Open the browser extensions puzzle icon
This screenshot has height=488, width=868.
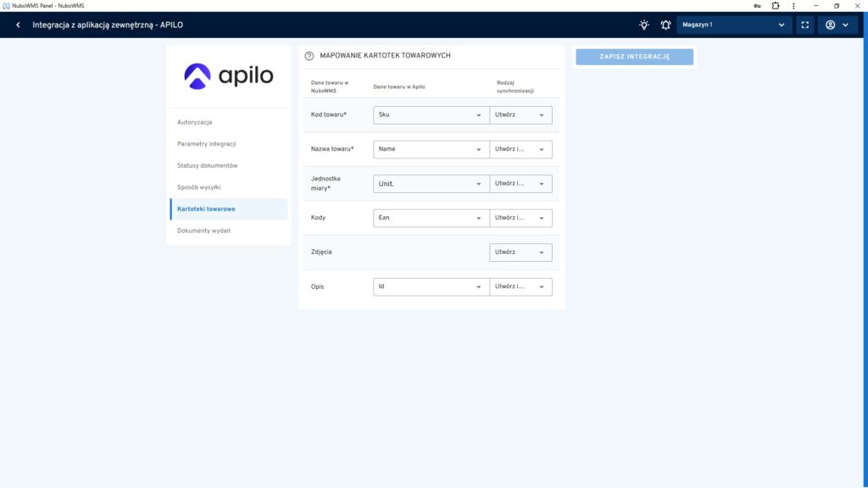775,5
